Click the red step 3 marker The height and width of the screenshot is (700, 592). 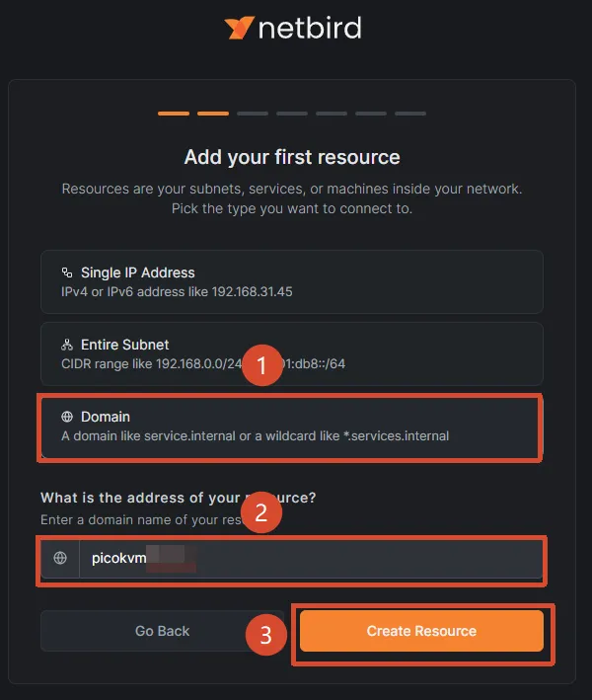tap(265, 635)
